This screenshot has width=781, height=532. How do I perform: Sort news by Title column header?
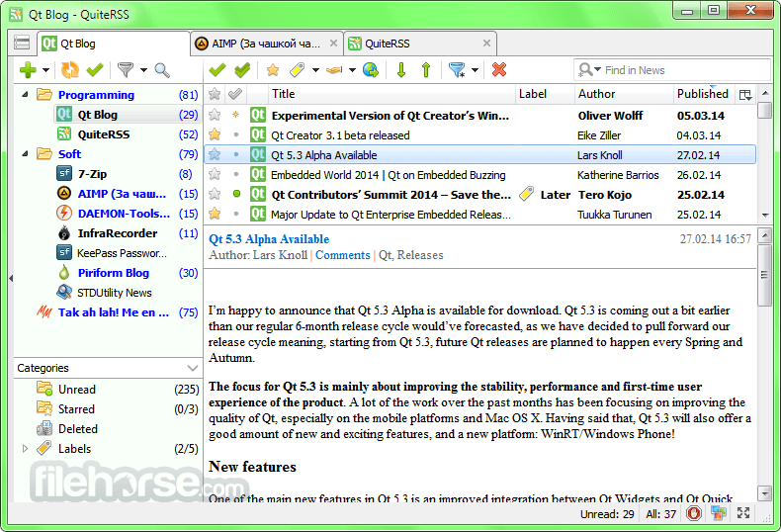pos(391,94)
